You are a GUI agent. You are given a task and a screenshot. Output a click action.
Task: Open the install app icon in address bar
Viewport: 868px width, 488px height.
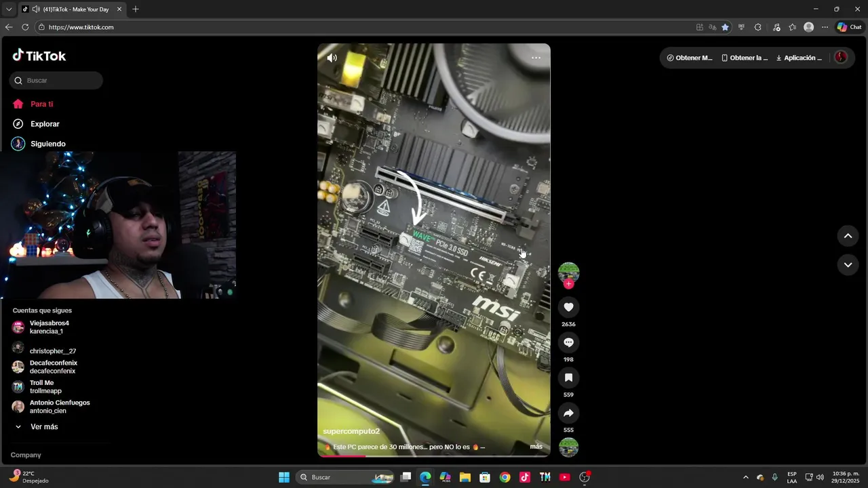(700, 27)
